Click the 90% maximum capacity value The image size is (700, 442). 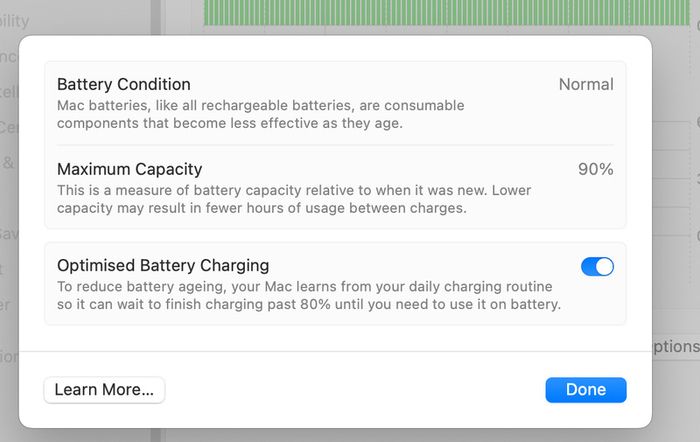(x=596, y=169)
